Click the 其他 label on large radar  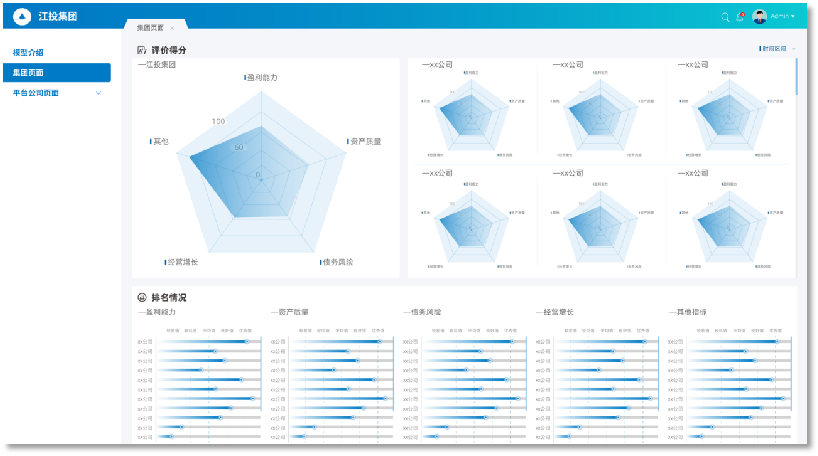(160, 141)
